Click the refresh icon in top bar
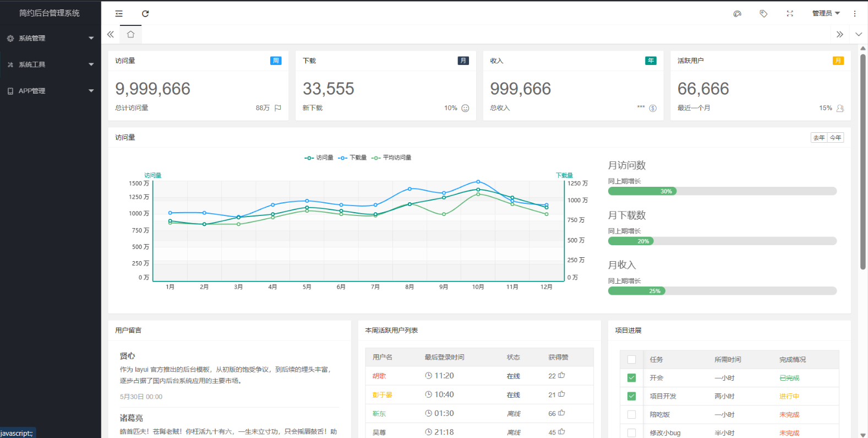This screenshot has width=868, height=438. [145, 14]
